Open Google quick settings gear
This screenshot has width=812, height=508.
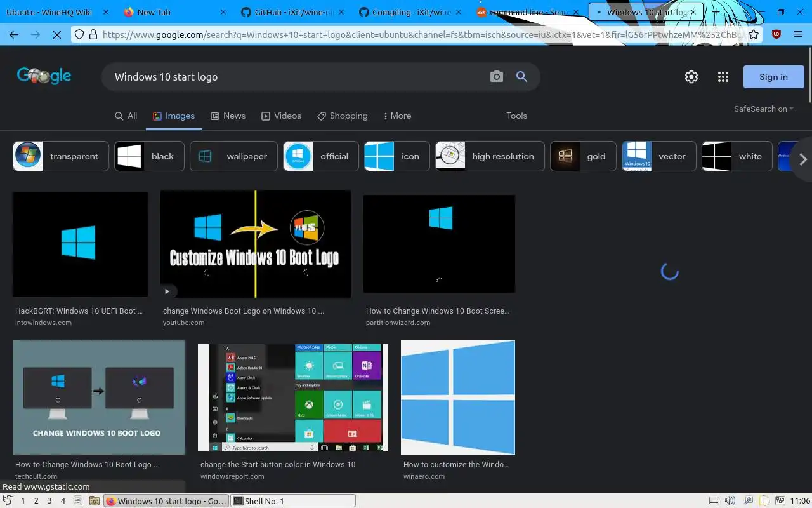click(x=691, y=77)
